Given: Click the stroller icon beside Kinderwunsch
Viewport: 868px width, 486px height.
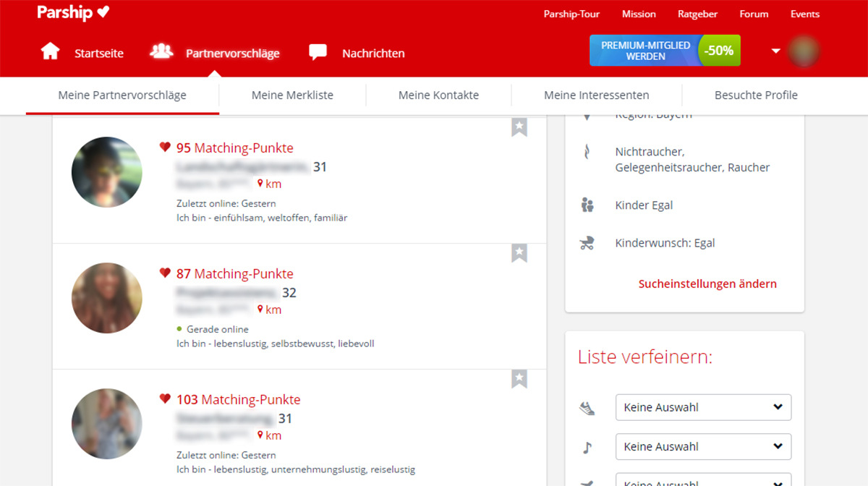Looking at the screenshot, I should [587, 243].
